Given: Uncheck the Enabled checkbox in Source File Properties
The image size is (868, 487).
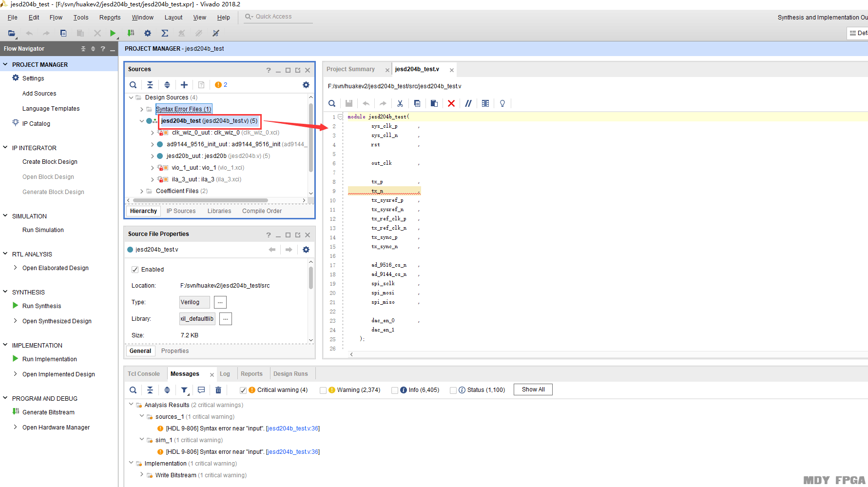Looking at the screenshot, I should click(135, 270).
